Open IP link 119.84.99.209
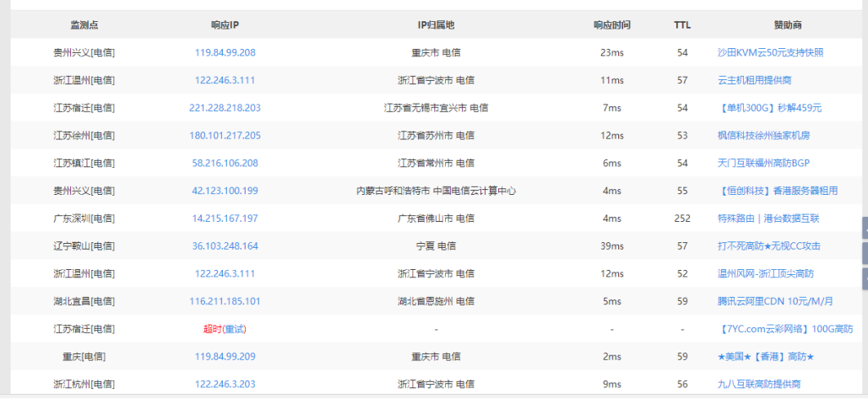The width and height of the screenshot is (868, 399). [x=225, y=357]
